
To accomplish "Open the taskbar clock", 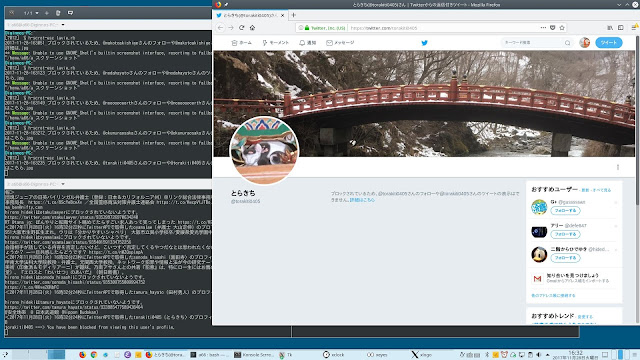I will [576, 355].
